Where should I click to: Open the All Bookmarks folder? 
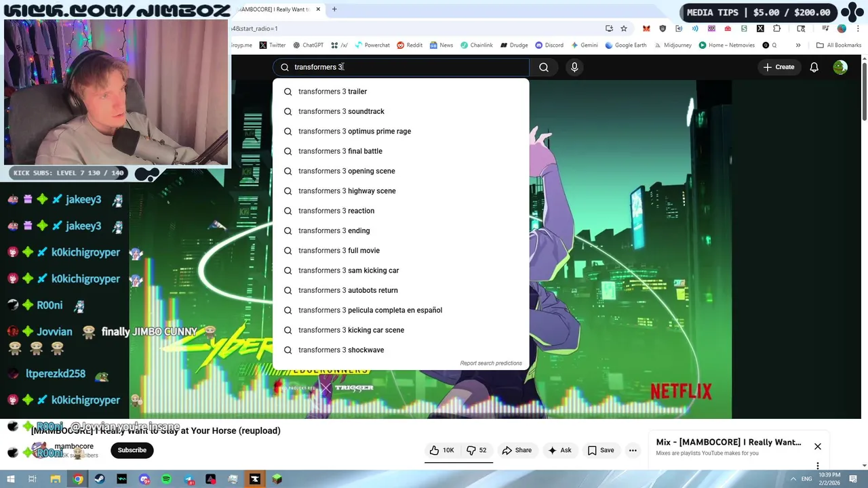point(839,45)
